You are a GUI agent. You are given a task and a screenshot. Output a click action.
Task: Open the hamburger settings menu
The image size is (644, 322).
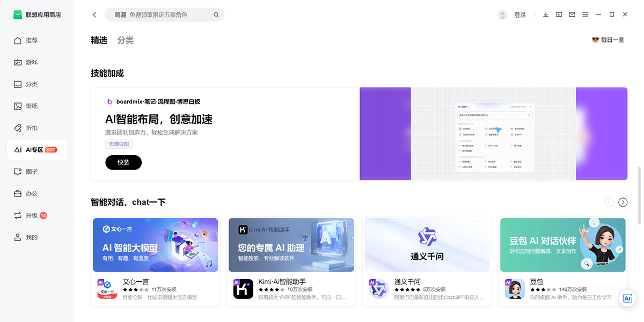point(586,14)
